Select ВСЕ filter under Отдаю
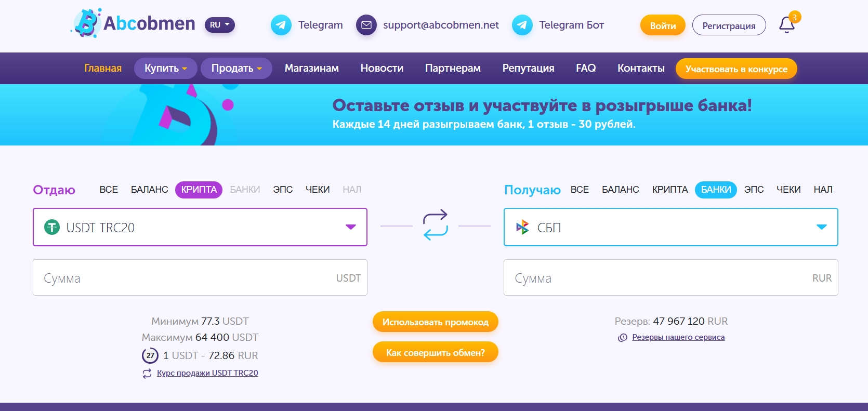The height and width of the screenshot is (411, 868). [109, 190]
